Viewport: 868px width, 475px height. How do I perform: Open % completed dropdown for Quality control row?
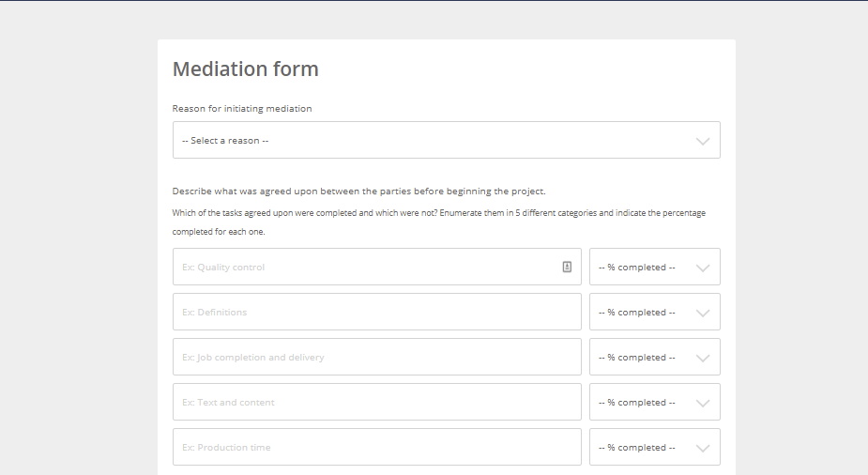point(655,267)
